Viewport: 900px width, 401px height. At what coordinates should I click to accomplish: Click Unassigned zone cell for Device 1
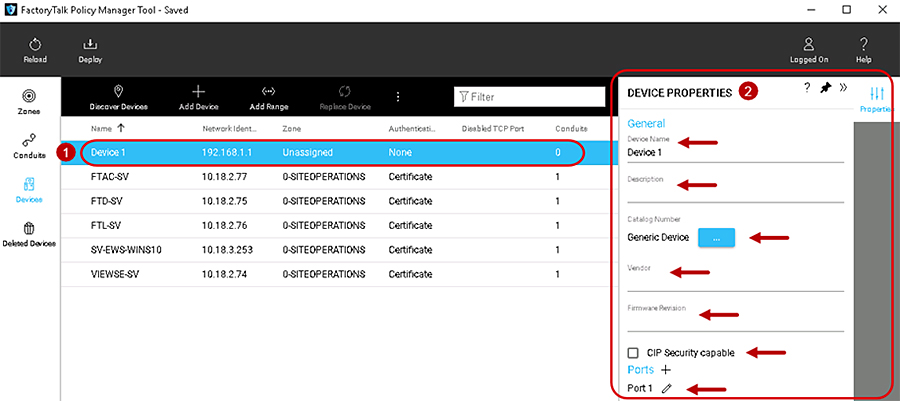[308, 153]
